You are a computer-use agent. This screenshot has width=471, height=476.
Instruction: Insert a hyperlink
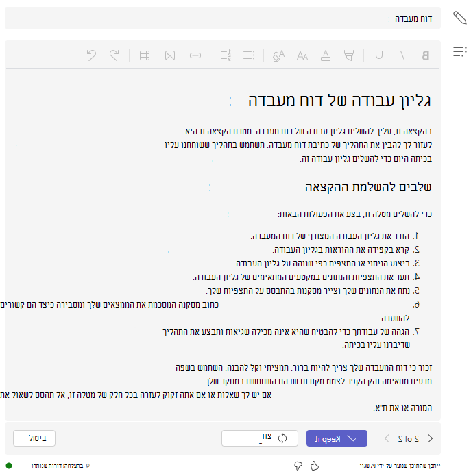point(195,55)
